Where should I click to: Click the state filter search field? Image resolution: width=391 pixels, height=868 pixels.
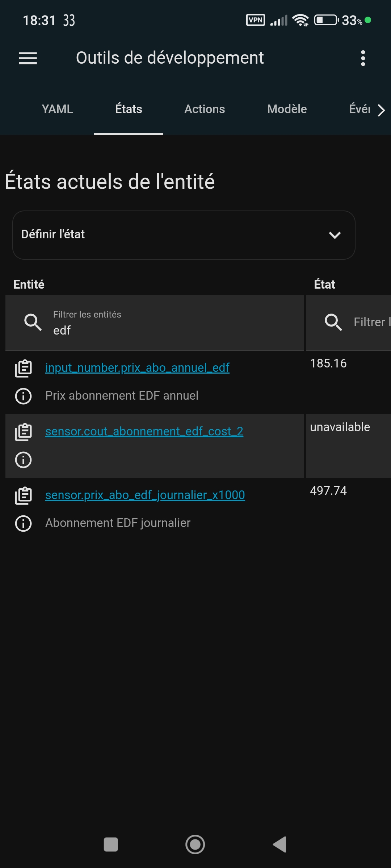pyautogui.click(x=369, y=322)
